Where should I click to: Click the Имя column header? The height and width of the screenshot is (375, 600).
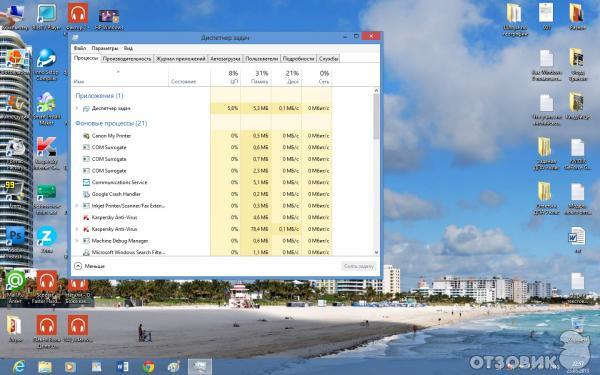[79, 82]
